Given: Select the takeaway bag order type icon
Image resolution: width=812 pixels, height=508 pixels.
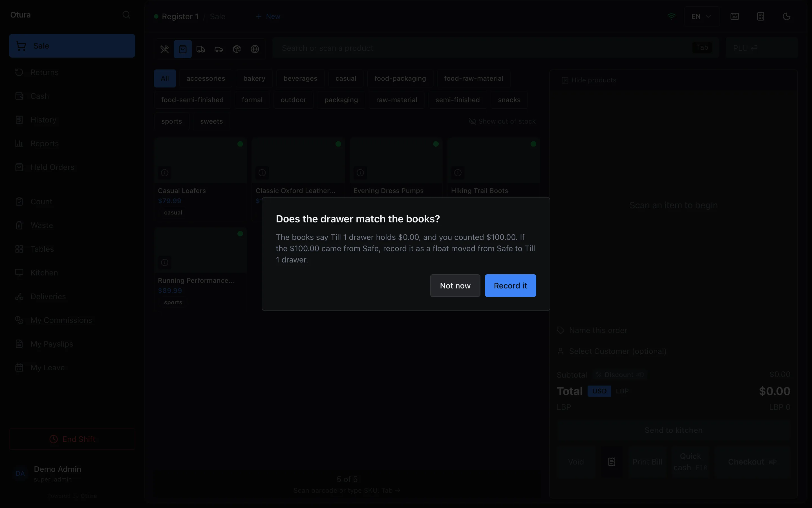Looking at the screenshot, I should pyautogui.click(x=182, y=49).
